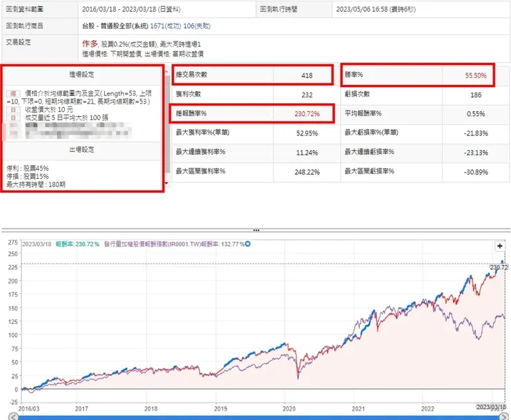Click the 報酬率: 230.72% chart legend entry
The image size is (511, 420).
(77, 245)
